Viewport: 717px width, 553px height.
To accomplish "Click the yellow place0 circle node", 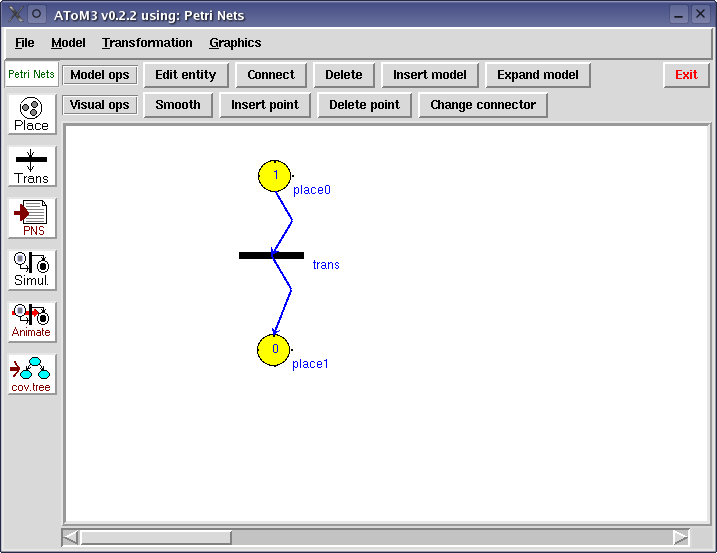I will (274, 176).
